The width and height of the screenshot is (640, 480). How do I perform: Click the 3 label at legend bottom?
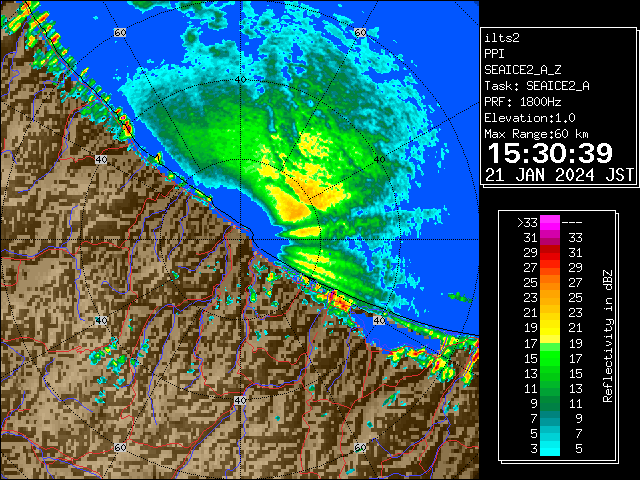(534, 449)
